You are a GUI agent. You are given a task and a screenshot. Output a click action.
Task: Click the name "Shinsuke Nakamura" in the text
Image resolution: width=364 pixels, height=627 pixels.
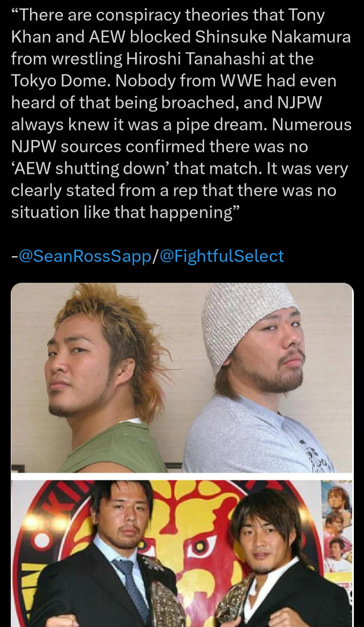coord(273,37)
